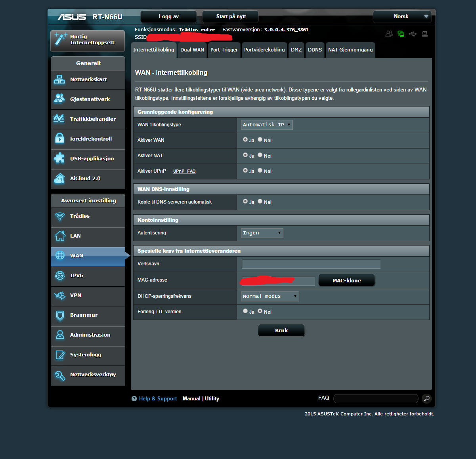The width and height of the screenshot is (476, 459).
Task: Open the UPnP FAQ link
Action: coord(184,171)
